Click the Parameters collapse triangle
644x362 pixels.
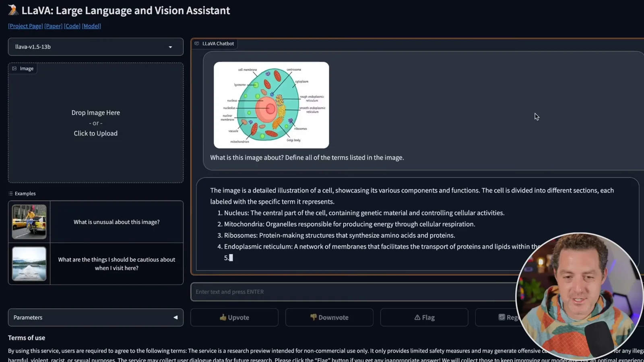click(175, 317)
